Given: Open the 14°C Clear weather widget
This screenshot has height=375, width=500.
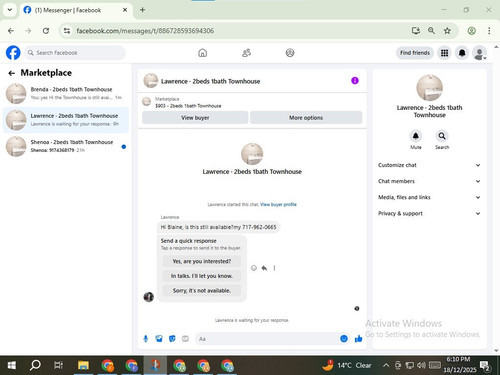Looking at the screenshot, I should 347,365.
